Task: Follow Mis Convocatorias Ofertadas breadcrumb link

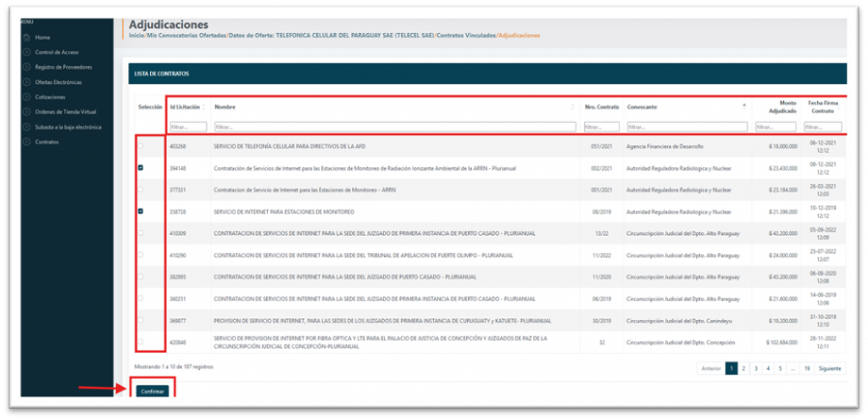Action: [x=185, y=36]
